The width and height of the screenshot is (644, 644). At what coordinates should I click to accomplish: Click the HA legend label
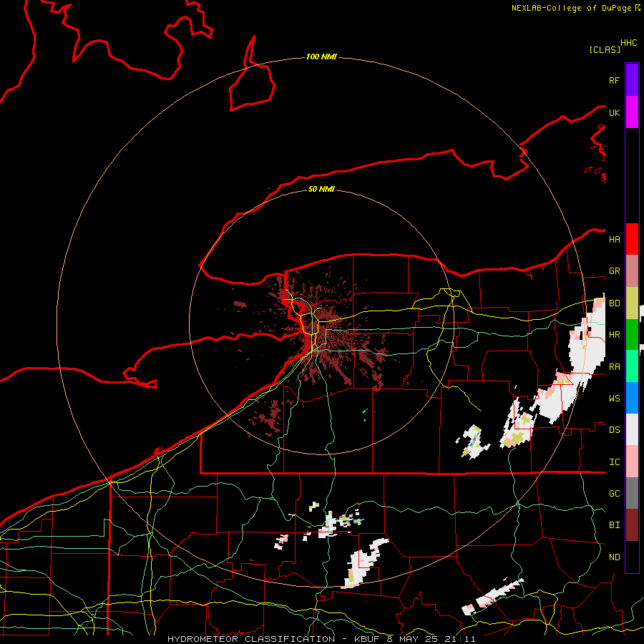click(614, 239)
